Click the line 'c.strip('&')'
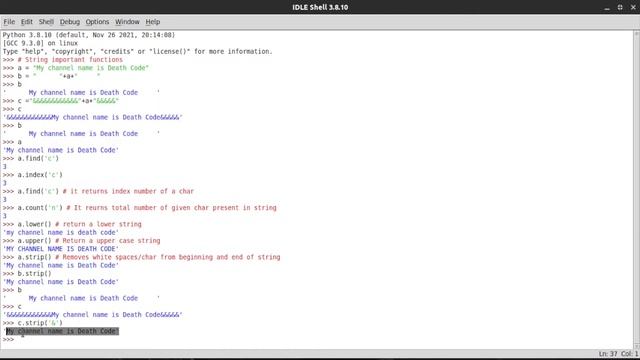Image resolution: width=640 pixels, height=360 pixels. (33, 323)
